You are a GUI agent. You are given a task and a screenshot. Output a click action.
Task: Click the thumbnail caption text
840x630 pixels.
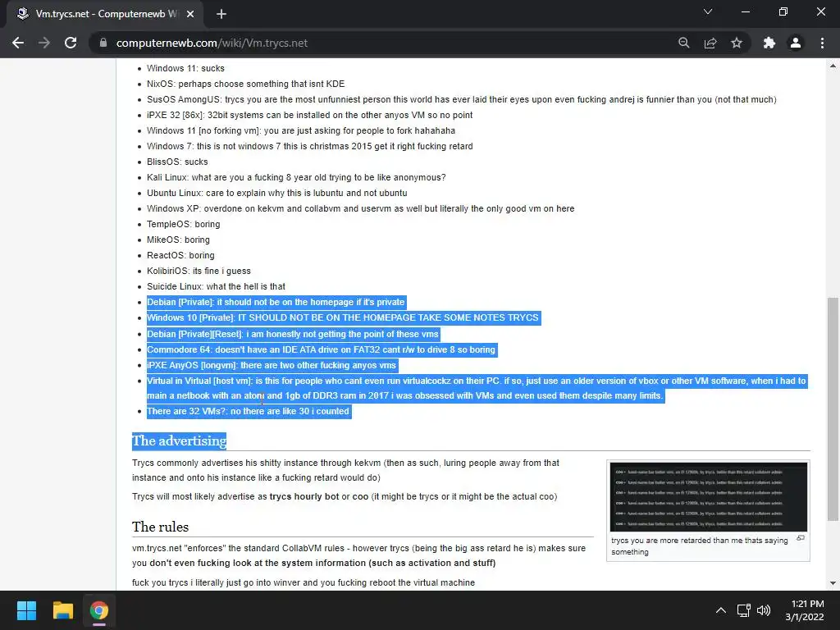click(x=699, y=546)
